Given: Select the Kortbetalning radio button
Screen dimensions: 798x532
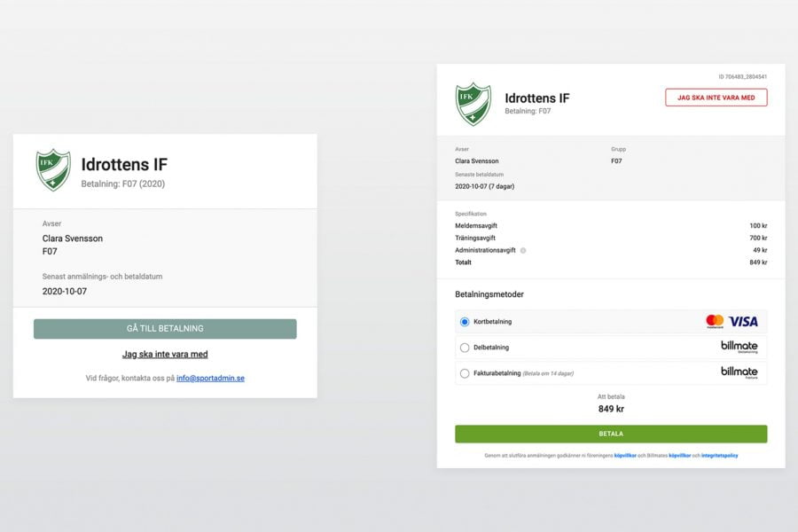Looking at the screenshot, I should (465, 322).
